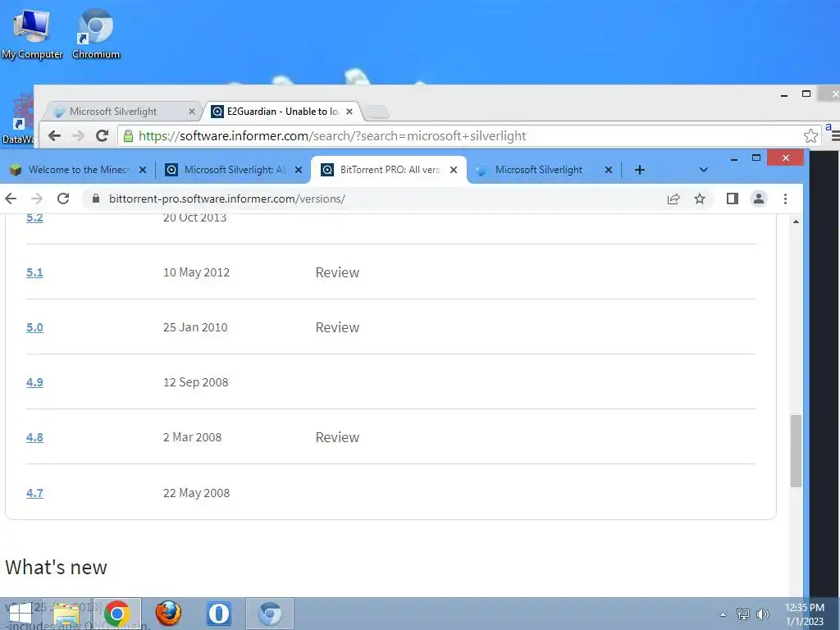Select the date 12 Sep 2008
Viewport: 840px width, 630px height.
(x=195, y=382)
